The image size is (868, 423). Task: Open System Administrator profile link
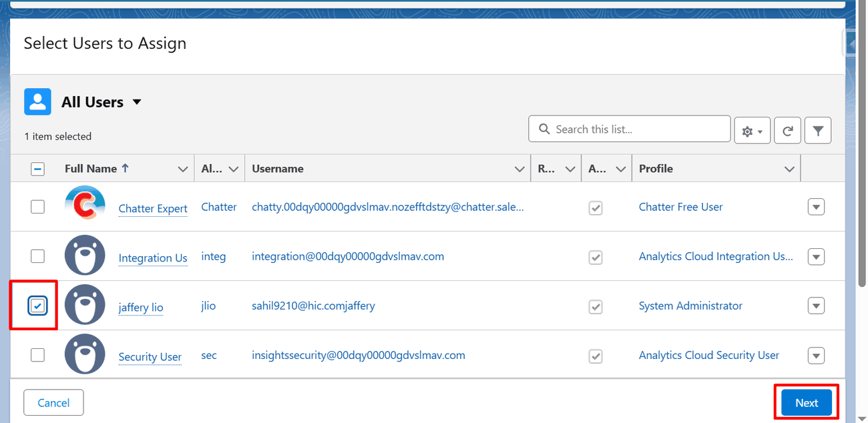(x=690, y=306)
